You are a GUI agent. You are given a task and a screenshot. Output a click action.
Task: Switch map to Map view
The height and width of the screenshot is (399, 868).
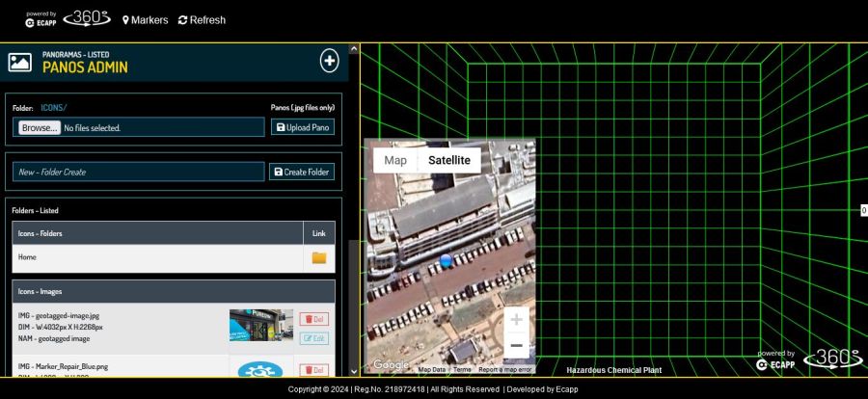click(x=395, y=161)
